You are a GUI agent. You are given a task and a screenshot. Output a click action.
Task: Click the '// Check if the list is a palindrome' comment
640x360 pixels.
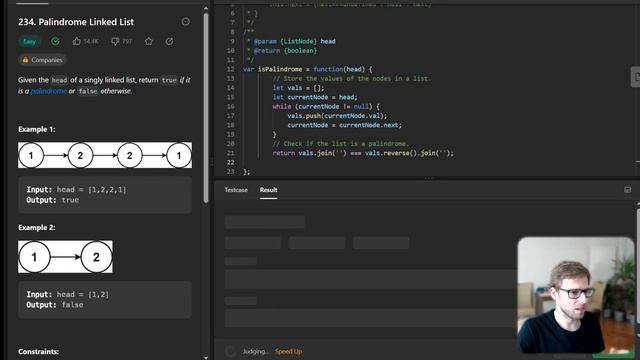coord(340,144)
